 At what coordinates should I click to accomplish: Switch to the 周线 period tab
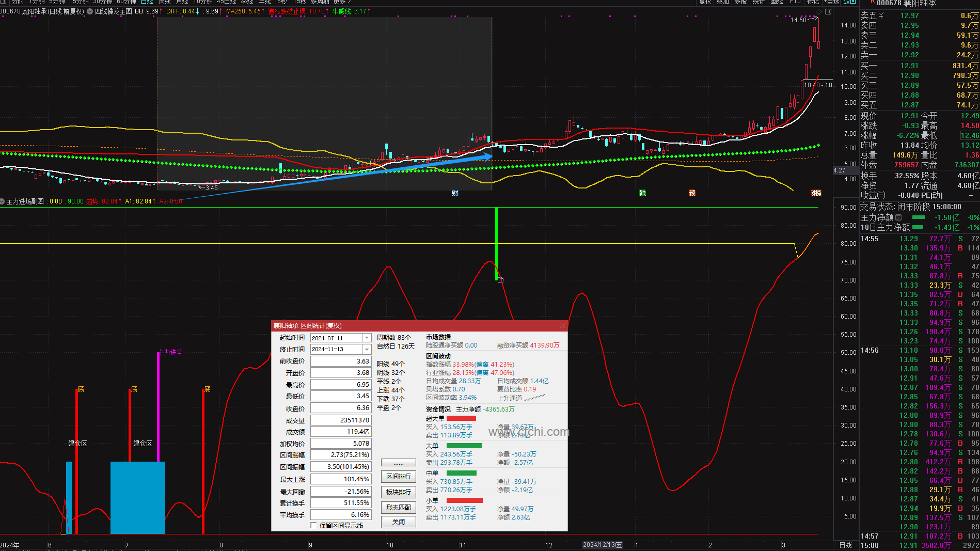pos(164,2)
